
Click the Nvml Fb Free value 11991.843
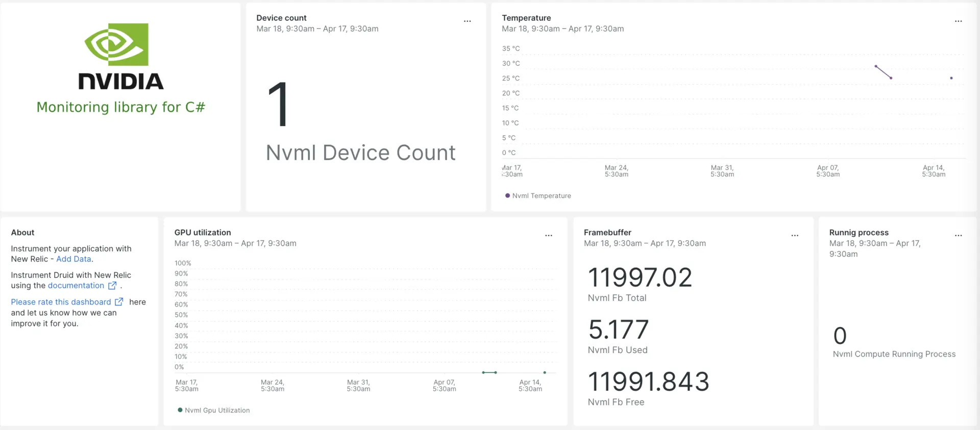[648, 382]
